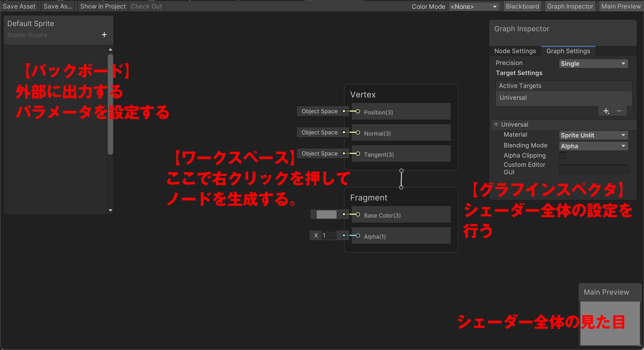Enable the Alpha Clipping checkbox

coord(562,156)
